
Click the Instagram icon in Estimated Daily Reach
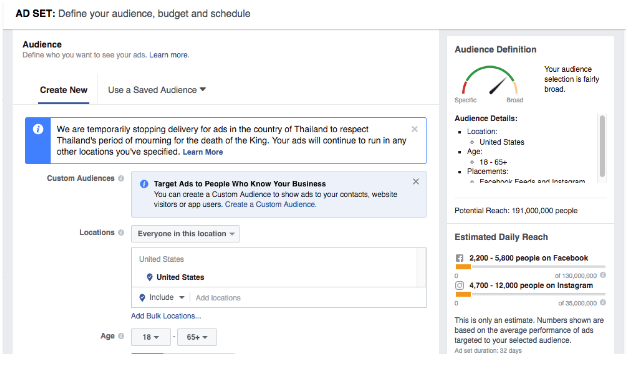point(459,286)
